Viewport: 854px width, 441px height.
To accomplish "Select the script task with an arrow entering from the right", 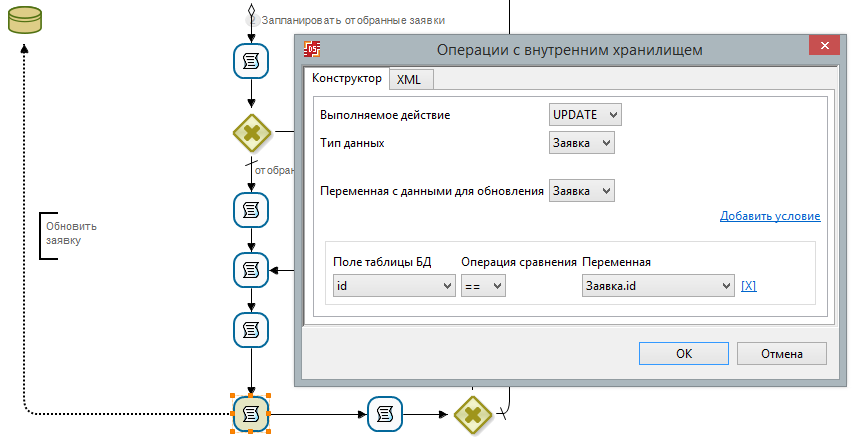I will click(x=251, y=269).
